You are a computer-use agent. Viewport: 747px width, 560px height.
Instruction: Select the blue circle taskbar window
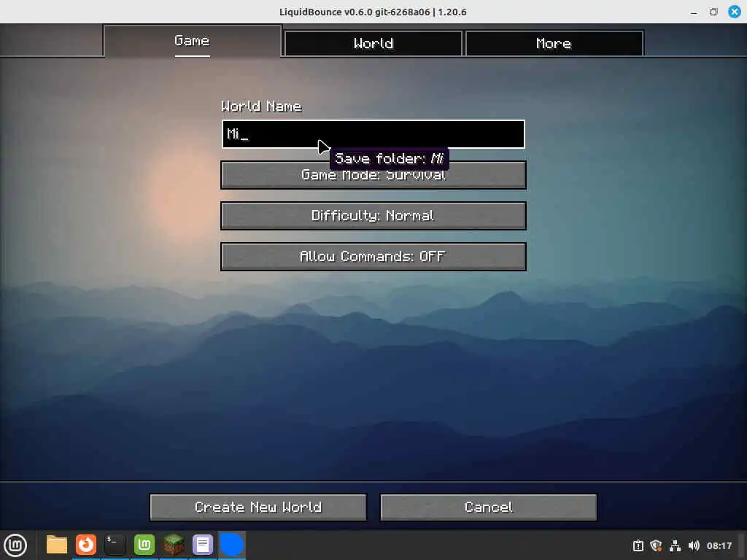[231, 545]
